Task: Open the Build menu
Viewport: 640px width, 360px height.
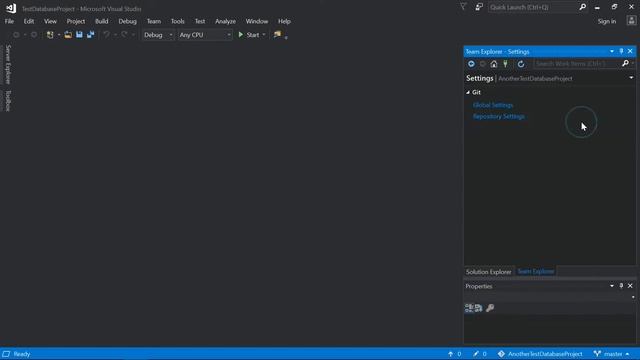Action: coord(102,21)
